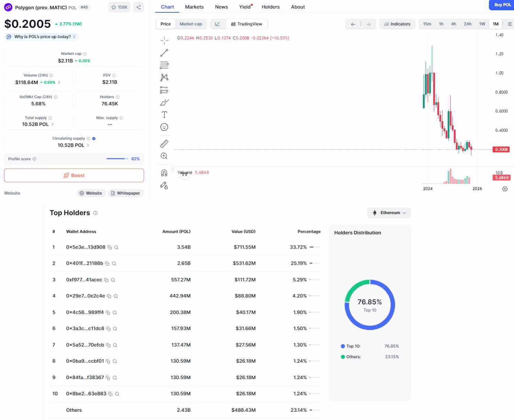Switch to the Markets tab
514x420 pixels.
(194, 7)
